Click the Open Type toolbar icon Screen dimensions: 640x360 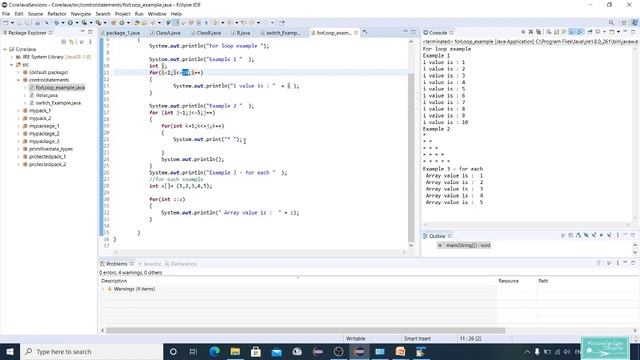[x=137, y=23]
